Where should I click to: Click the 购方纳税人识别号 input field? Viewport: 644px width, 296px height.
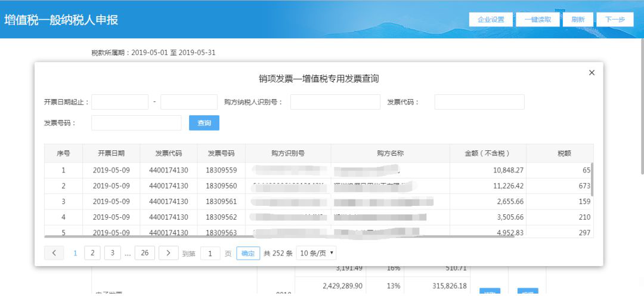click(x=335, y=102)
